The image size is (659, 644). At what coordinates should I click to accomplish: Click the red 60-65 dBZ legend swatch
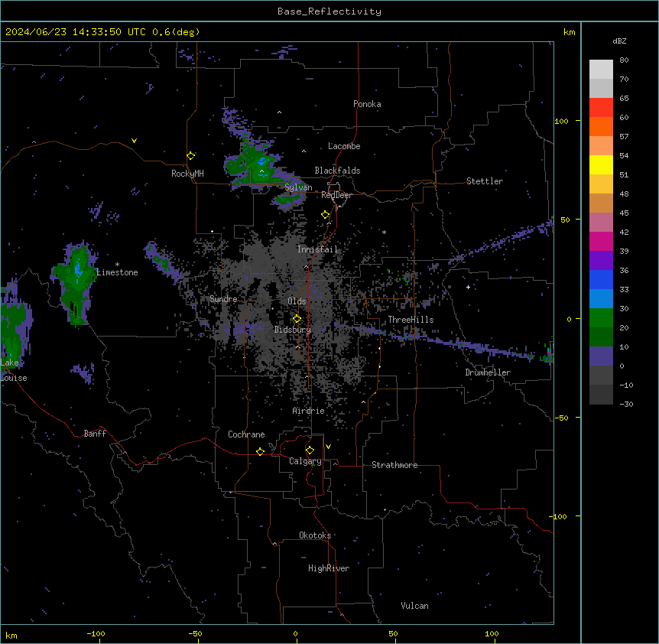(x=601, y=107)
